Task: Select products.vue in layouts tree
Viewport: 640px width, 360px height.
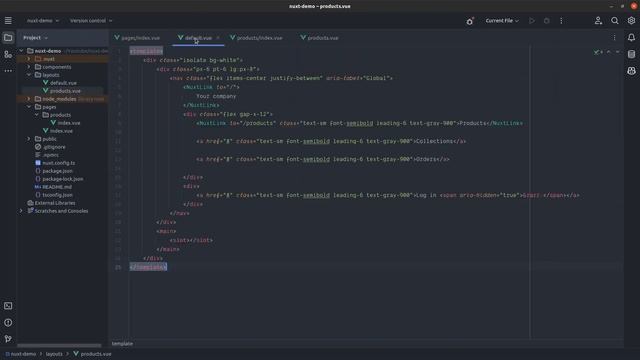Action: (x=65, y=91)
